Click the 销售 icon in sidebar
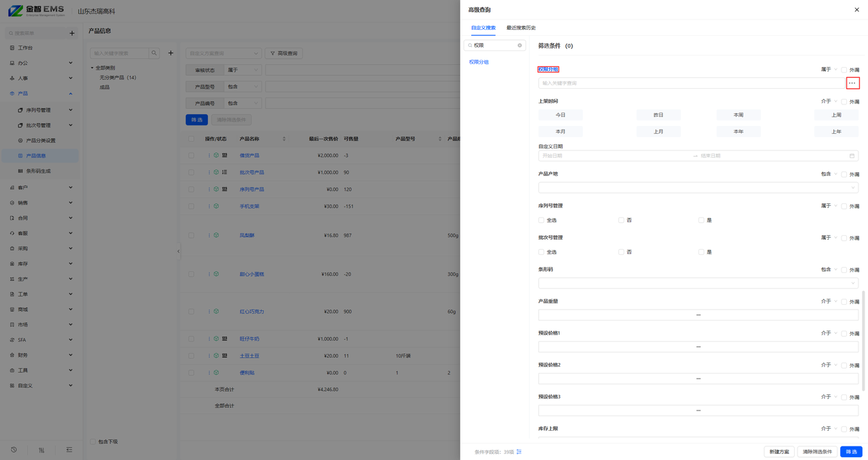This screenshot has height=460, width=868. [x=12, y=203]
